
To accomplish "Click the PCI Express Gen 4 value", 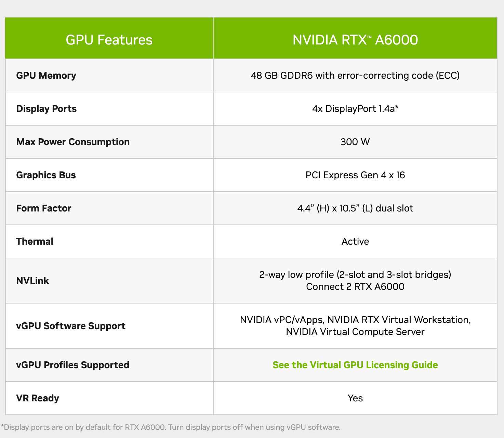I will coord(355,175).
